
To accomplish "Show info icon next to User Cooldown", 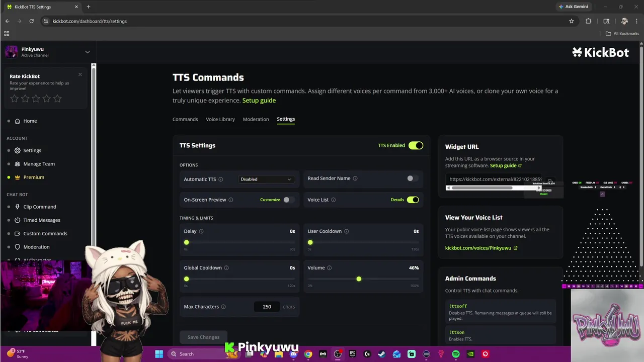I will (347, 232).
